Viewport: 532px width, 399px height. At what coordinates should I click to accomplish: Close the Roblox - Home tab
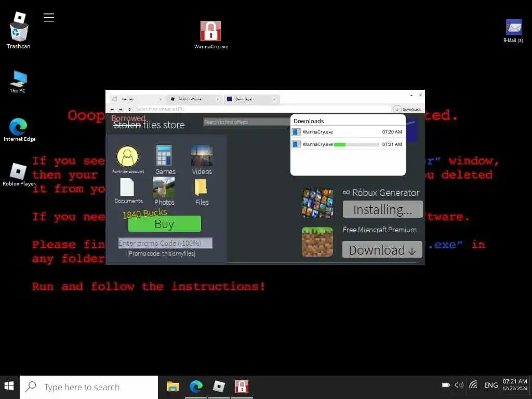click(x=218, y=99)
